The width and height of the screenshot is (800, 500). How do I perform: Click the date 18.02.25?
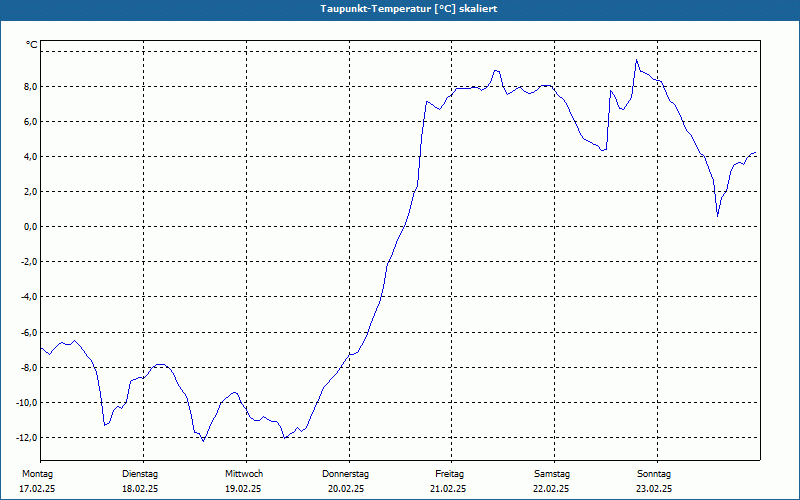point(140,489)
